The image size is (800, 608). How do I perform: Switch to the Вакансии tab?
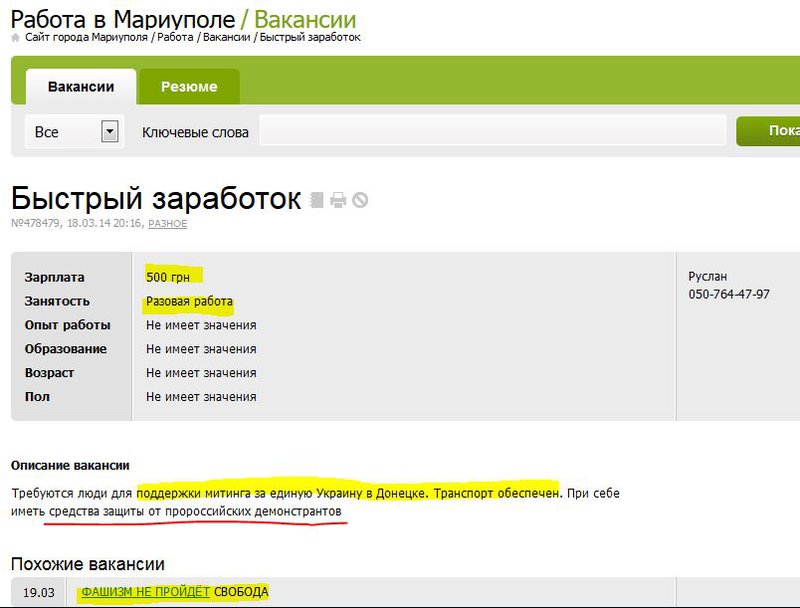[81, 87]
